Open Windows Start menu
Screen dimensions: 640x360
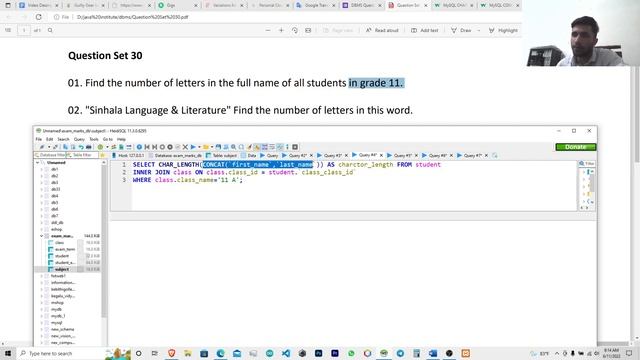coord(8,353)
